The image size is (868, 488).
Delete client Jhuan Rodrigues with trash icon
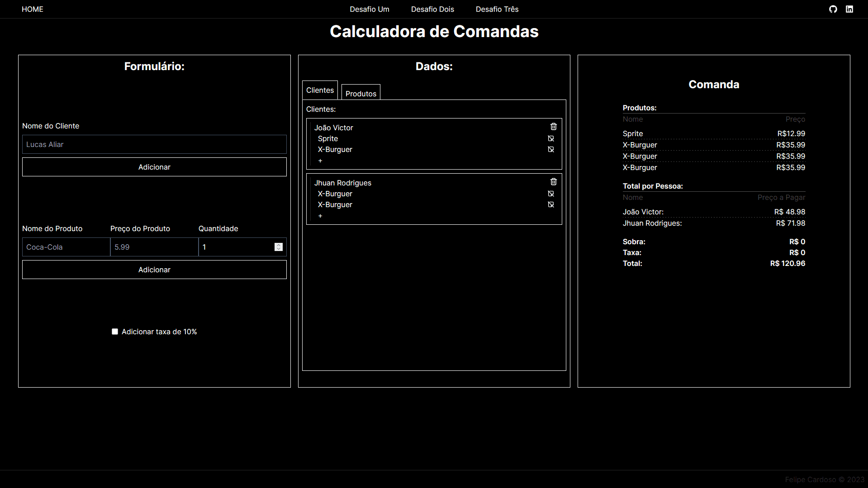click(553, 182)
